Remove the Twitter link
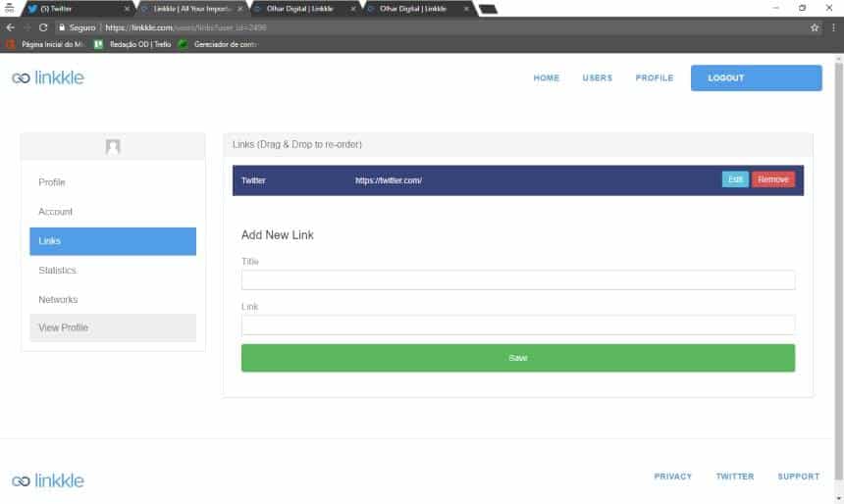 pyautogui.click(x=773, y=179)
